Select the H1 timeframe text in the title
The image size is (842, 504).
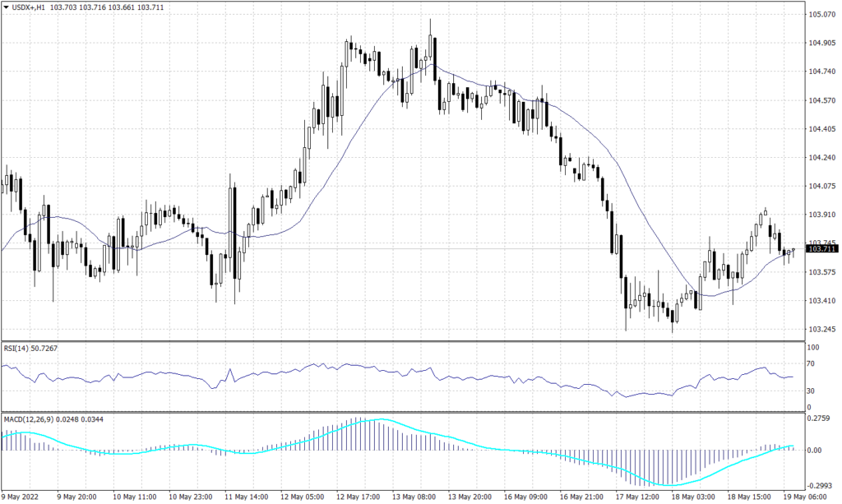(x=49, y=6)
